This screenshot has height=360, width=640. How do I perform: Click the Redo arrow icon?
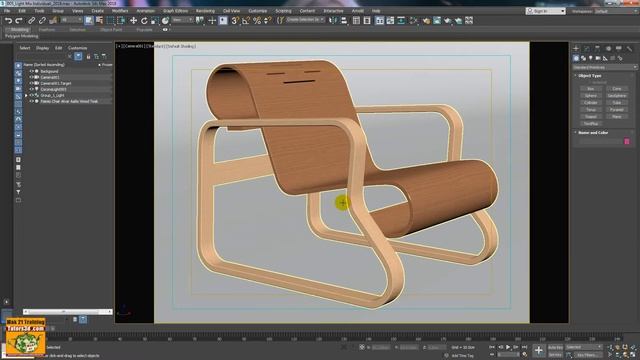point(19,20)
